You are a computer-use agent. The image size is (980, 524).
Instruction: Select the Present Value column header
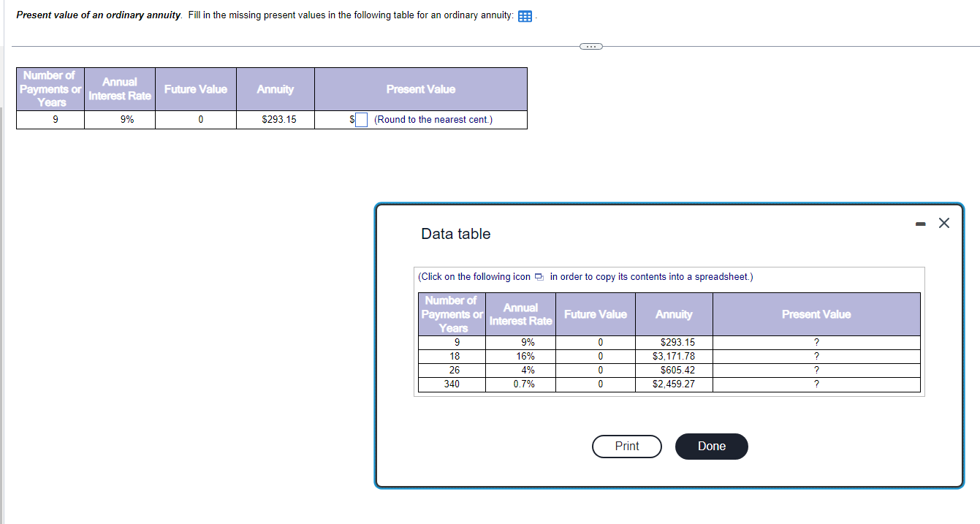[x=816, y=314]
